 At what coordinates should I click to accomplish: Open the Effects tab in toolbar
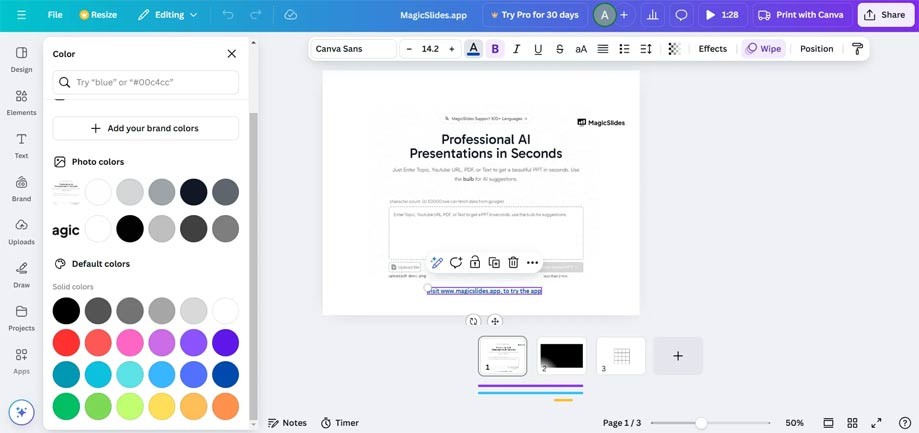pos(712,49)
